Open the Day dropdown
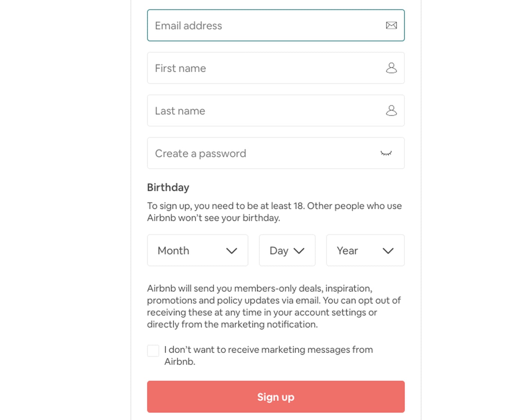Image resolution: width=524 pixels, height=420 pixels. [x=287, y=250]
